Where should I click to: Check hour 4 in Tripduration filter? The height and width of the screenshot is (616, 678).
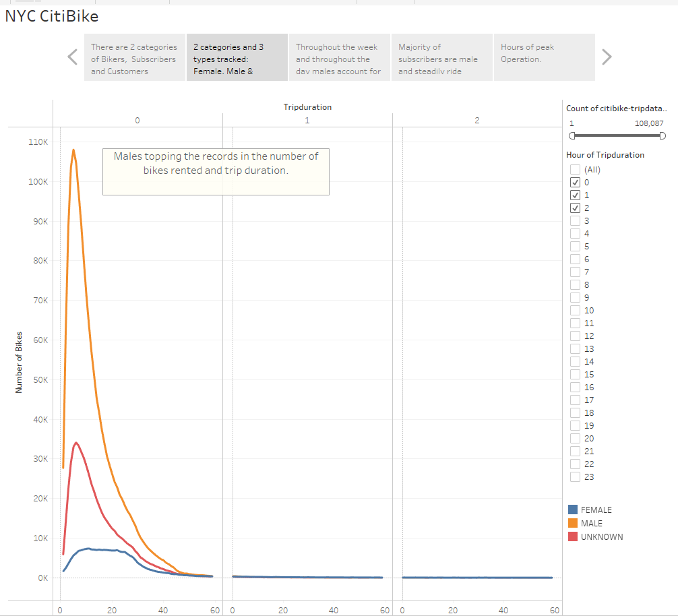[x=575, y=233]
